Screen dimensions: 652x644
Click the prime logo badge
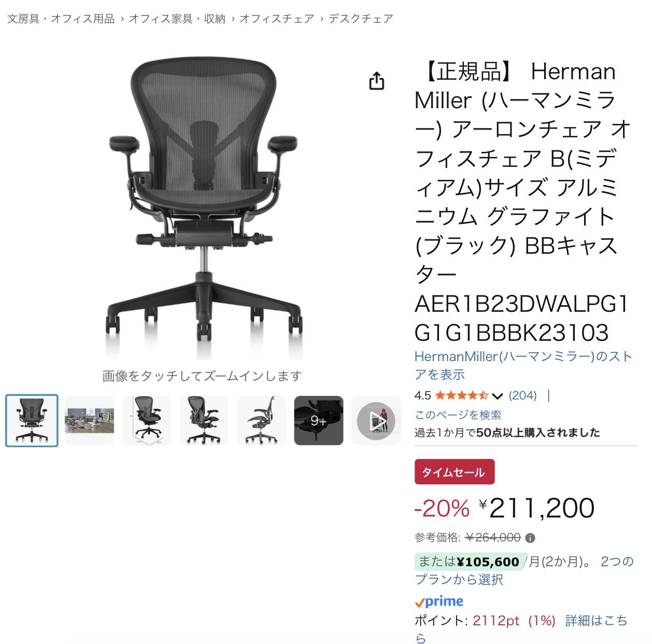click(x=439, y=602)
